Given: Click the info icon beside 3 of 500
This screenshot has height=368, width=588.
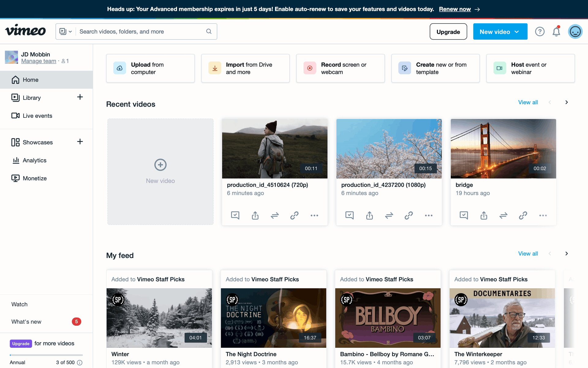Looking at the screenshot, I should (x=80, y=362).
